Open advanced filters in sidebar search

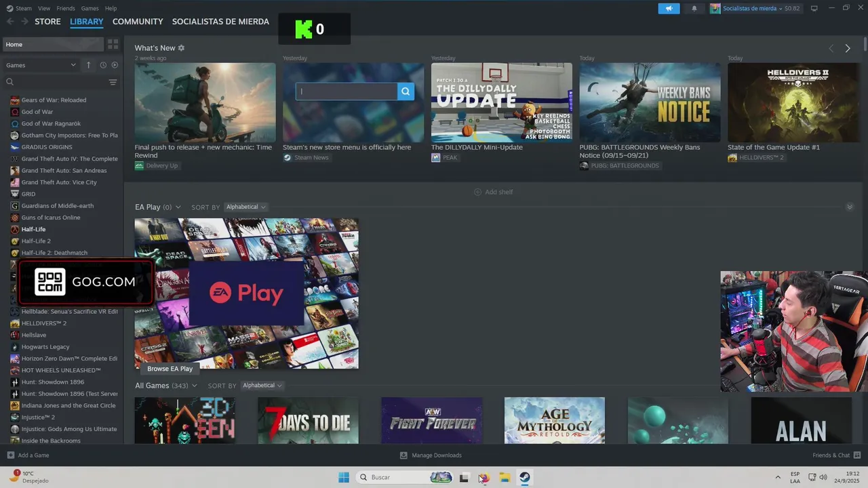pos(113,82)
